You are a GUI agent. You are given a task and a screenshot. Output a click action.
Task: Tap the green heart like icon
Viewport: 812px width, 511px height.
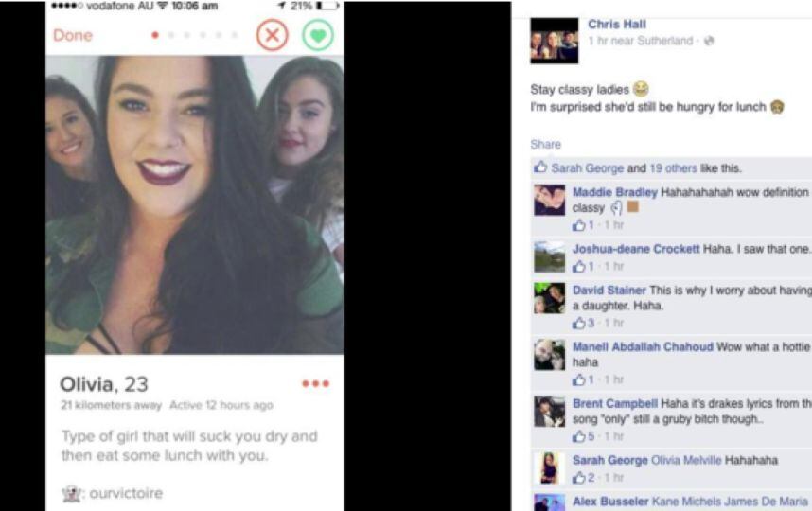tap(318, 35)
